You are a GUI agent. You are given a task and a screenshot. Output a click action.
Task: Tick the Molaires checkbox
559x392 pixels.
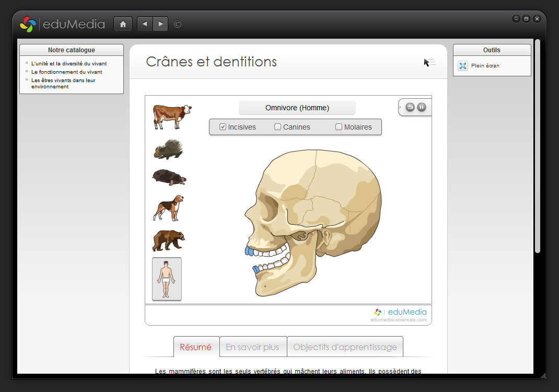(339, 127)
